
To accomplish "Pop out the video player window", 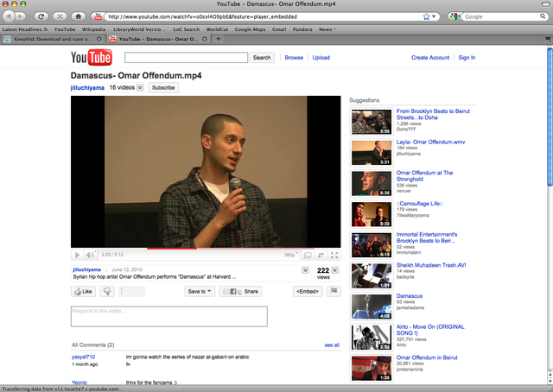I will coord(321,255).
